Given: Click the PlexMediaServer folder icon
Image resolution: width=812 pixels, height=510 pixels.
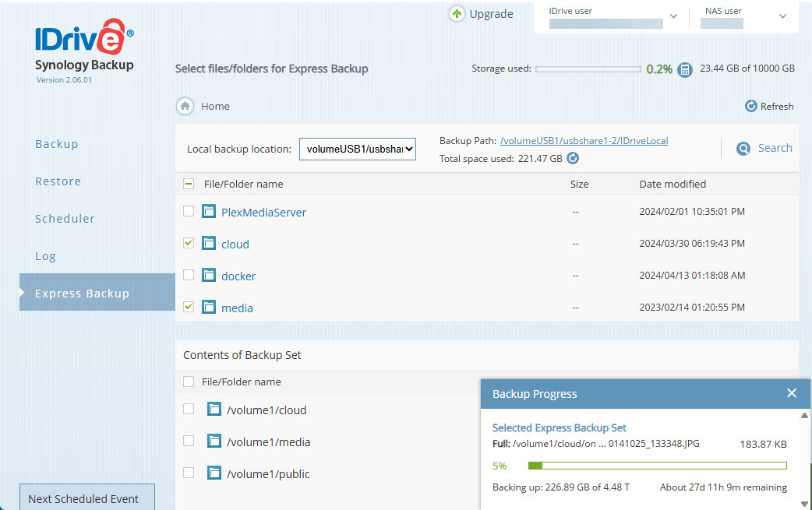Looking at the screenshot, I should coord(209,211).
